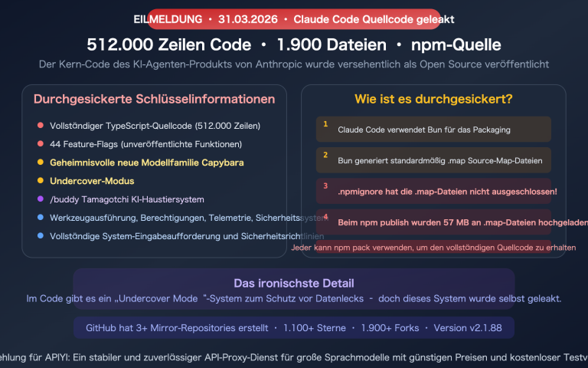The height and width of the screenshot is (368, 588).
Task: Click 'Geheimnisvolle neue Modellfamilie Capybara' entry
Action: pyautogui.click(x=147, y=163)
